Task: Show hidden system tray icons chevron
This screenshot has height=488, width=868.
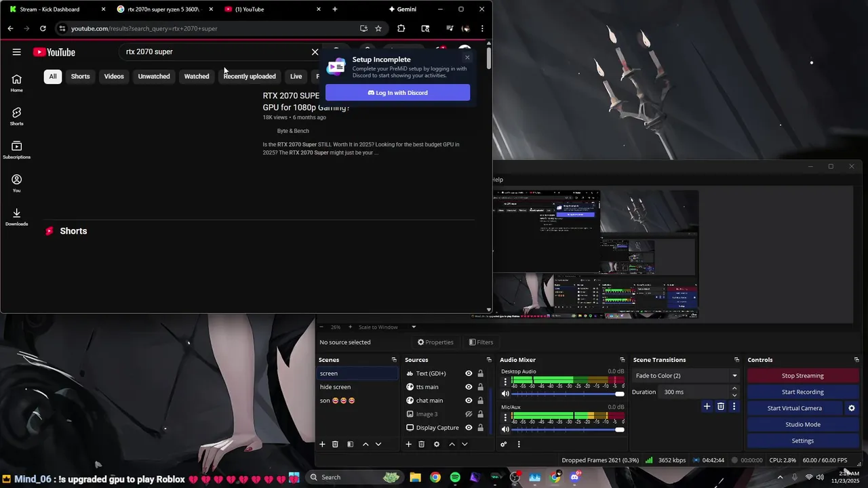Action: [780, 477]
